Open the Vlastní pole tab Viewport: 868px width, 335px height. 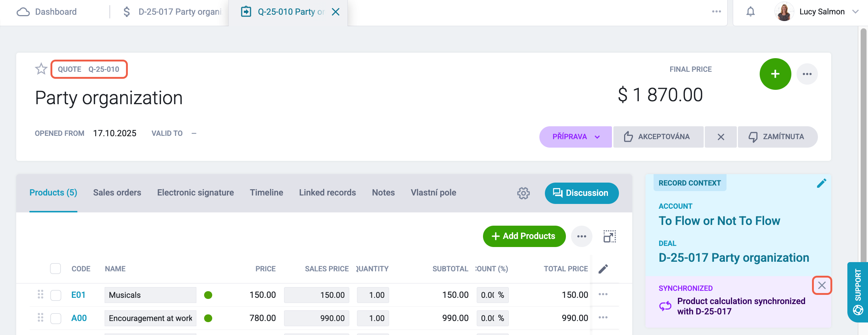click(434, 193)
